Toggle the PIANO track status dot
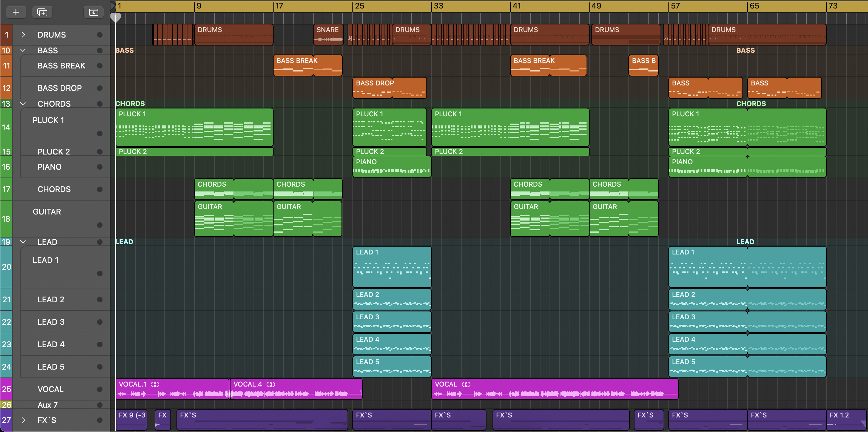The width and height of the screenshot is (868, 432). pyautogui.click(x=99, y=167)
